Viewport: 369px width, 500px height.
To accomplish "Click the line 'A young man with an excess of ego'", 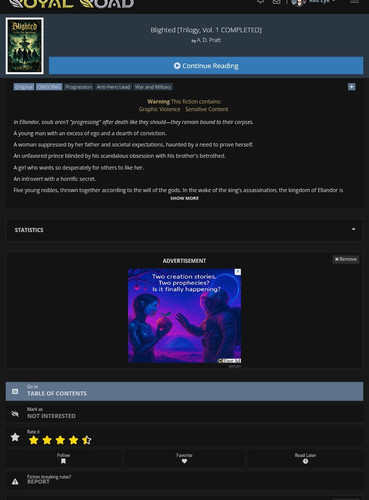I will pos(90,133).
